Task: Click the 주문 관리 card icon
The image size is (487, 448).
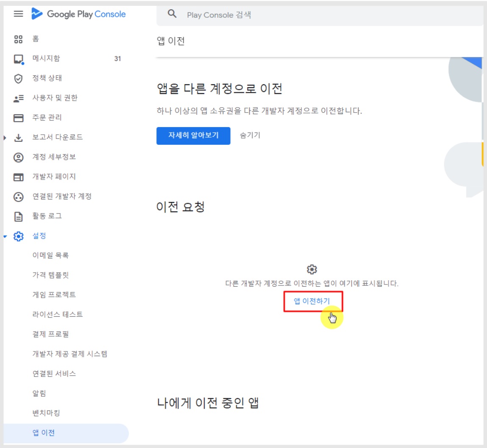Action: [x=18, y=118]
